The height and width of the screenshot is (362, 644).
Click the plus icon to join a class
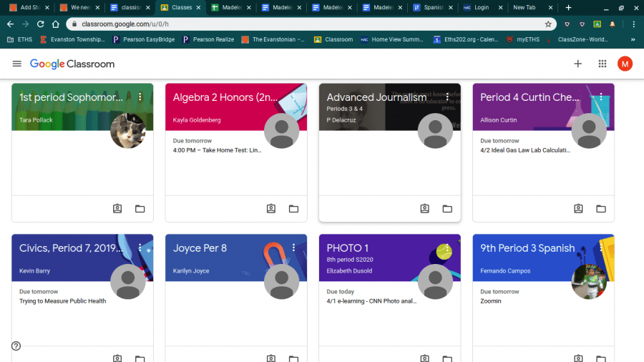click(x=578, y=64)
